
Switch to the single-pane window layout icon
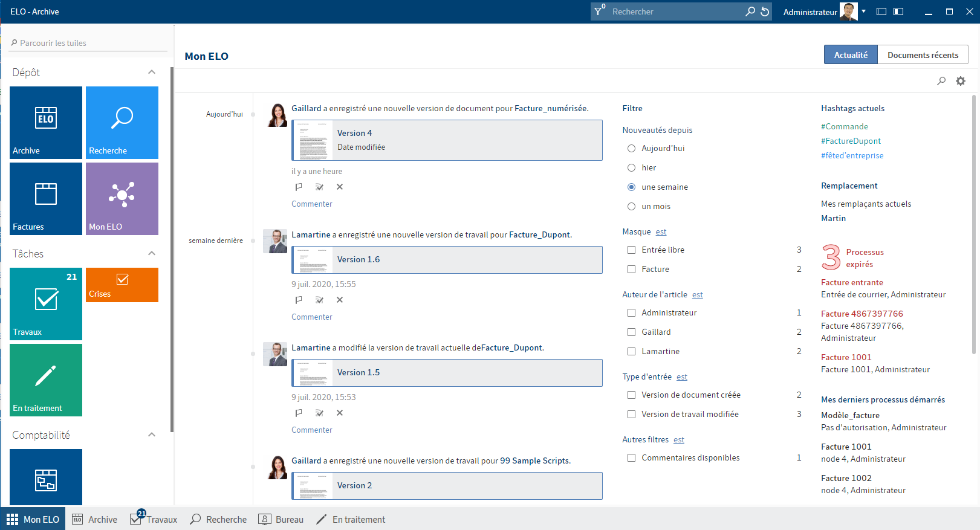(881, 11)
